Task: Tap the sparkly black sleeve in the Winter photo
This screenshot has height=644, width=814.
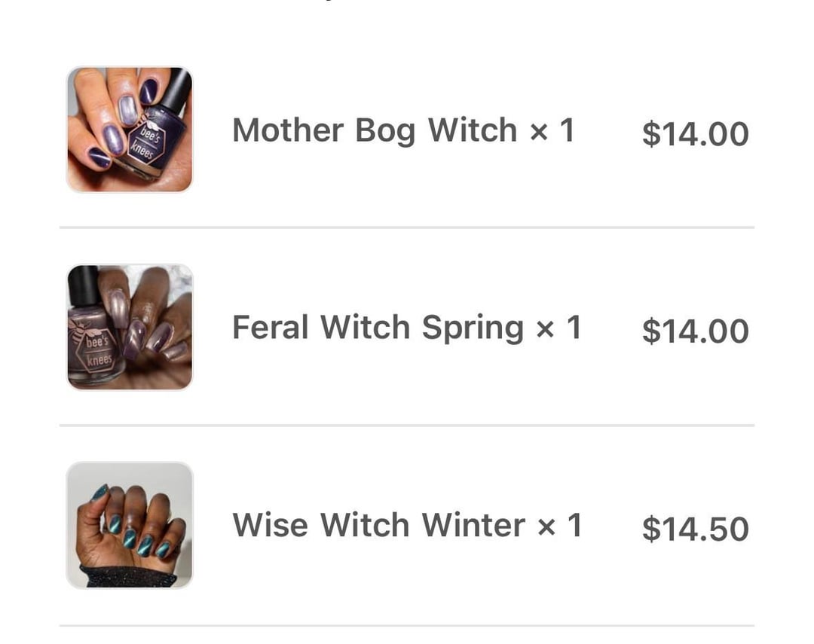Action: click(128, 578)
